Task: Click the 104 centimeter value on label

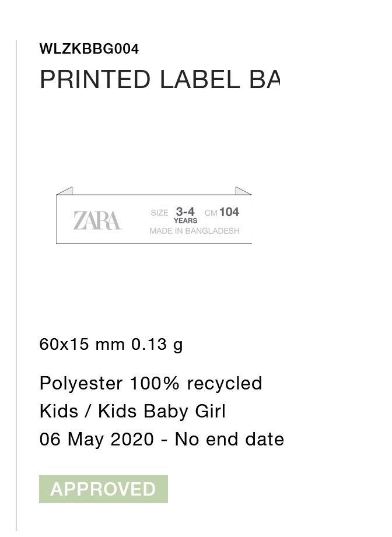Action: (x=229, y=212)
